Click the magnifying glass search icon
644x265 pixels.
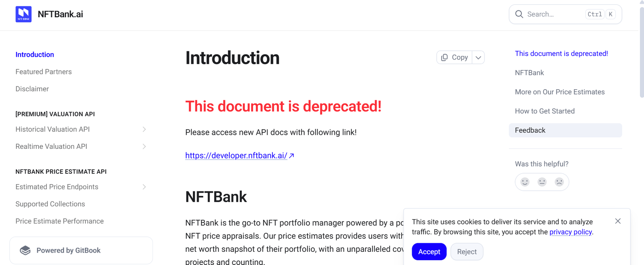[519, 14]
